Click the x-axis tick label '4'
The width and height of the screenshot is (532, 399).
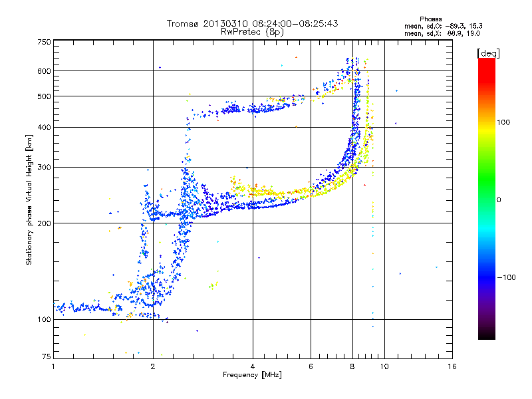coord(253,366)
